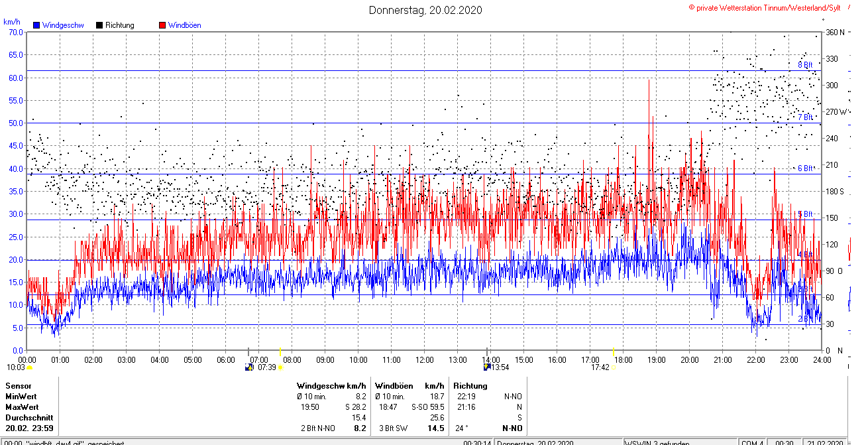Click the chart title Donnerstag, 20.02.2020
This screenshot has width=868, height=445.
coord(425,10)
